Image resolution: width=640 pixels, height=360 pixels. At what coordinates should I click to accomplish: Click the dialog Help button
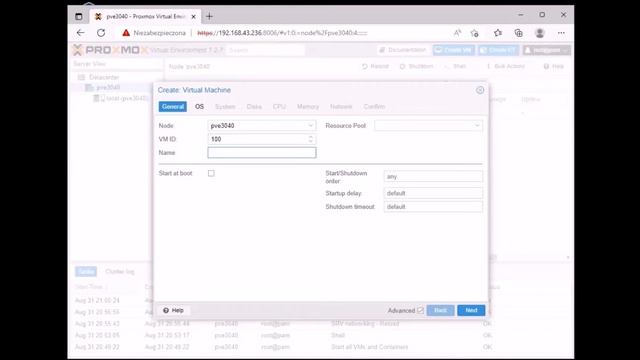click(x=173, y=310)
